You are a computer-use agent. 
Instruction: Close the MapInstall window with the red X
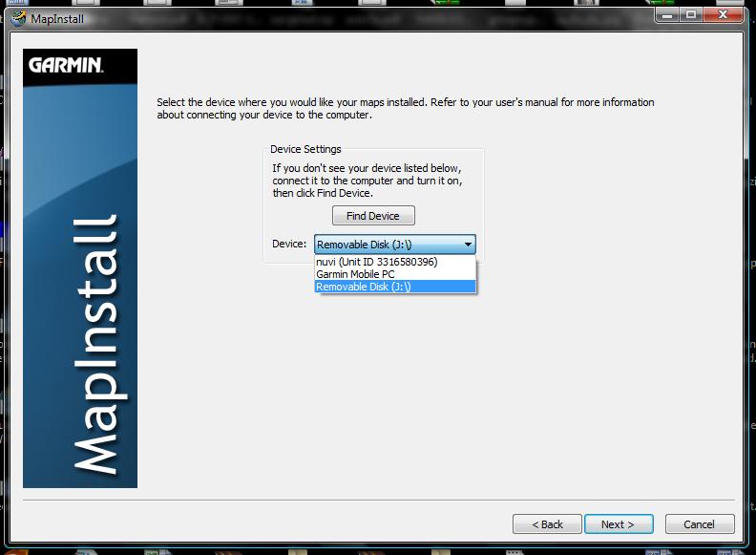pyautogui.click(x=723, y=14)
